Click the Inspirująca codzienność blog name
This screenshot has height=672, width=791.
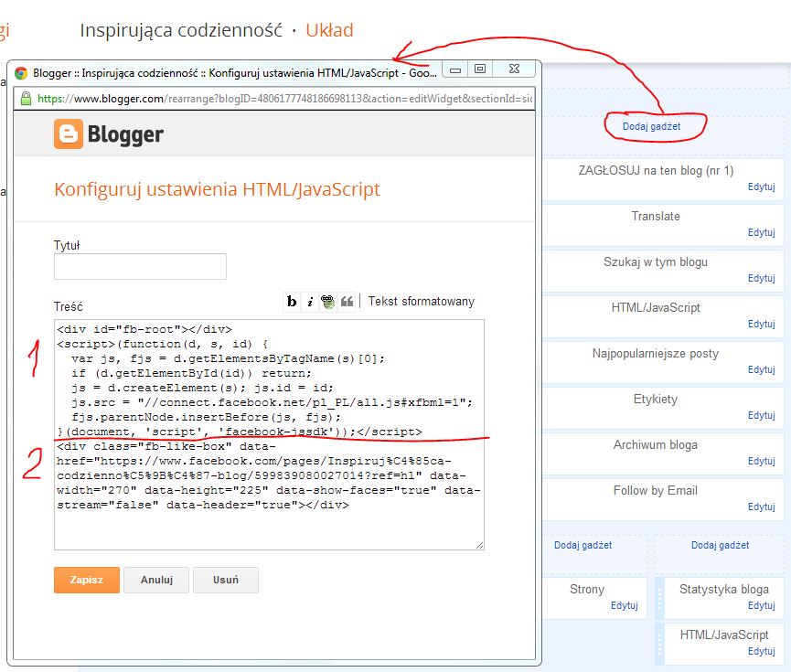[x=181, y=30]
